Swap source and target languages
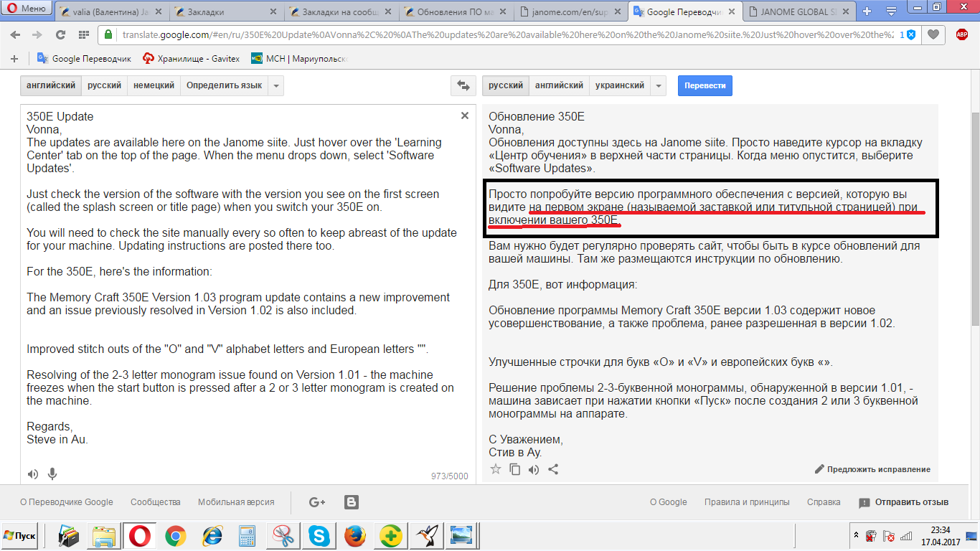This screenshot has height=551, width=980. click(x=463, y=85)
